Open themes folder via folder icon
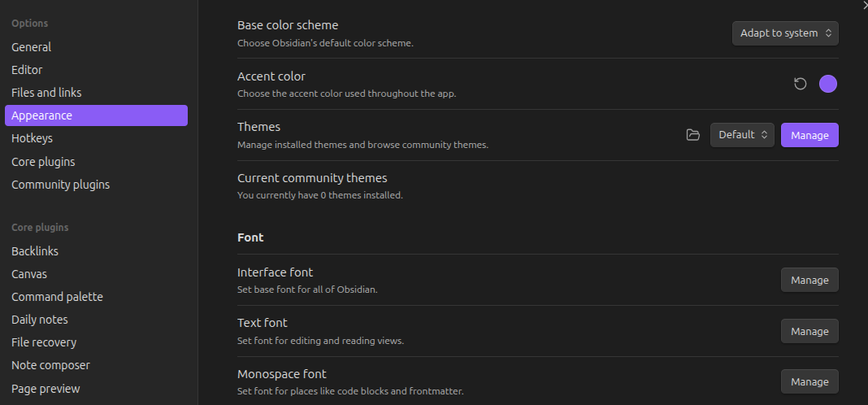Image resolution: width=868 pixels, height=405 pixels. click(x=692, y=135)
